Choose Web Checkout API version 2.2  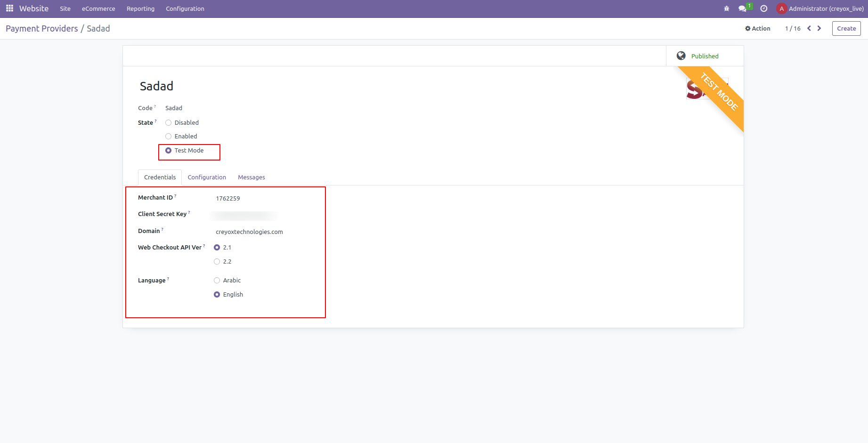pos(217,262)
